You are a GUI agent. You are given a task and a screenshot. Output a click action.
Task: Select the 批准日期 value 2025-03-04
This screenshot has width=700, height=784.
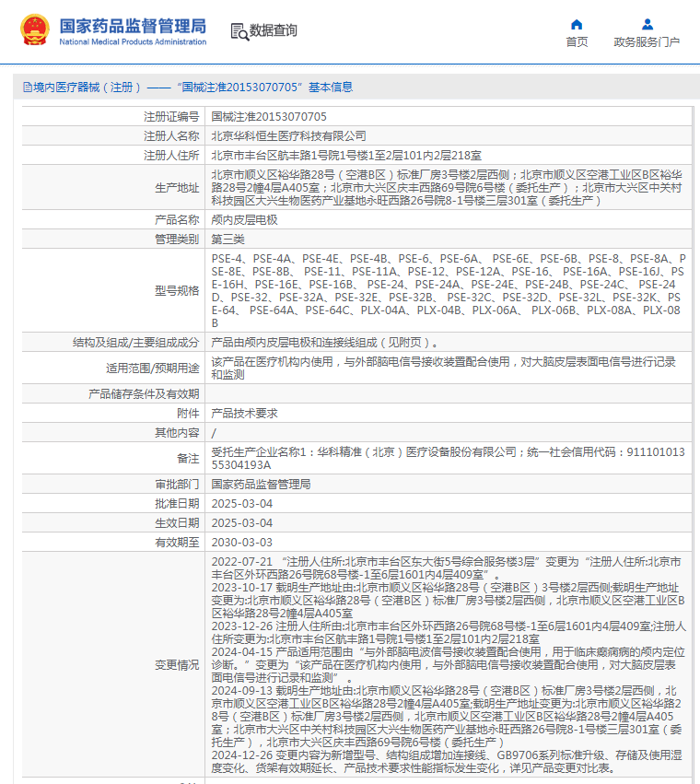pyautogui.click(x=242, y=504)
